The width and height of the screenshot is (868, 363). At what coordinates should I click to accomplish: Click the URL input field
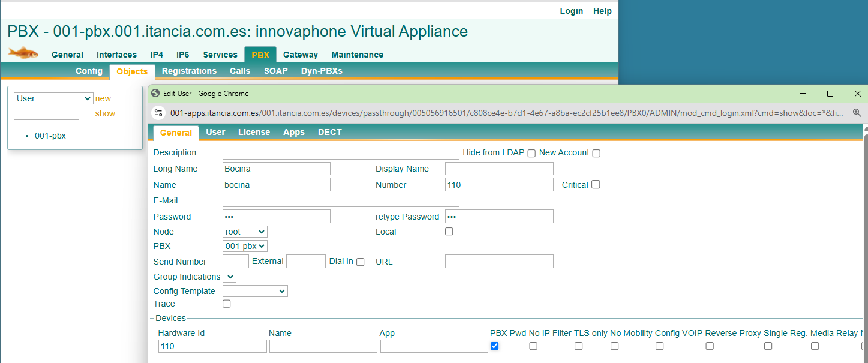pyautogui.click(x=499, y=261)
